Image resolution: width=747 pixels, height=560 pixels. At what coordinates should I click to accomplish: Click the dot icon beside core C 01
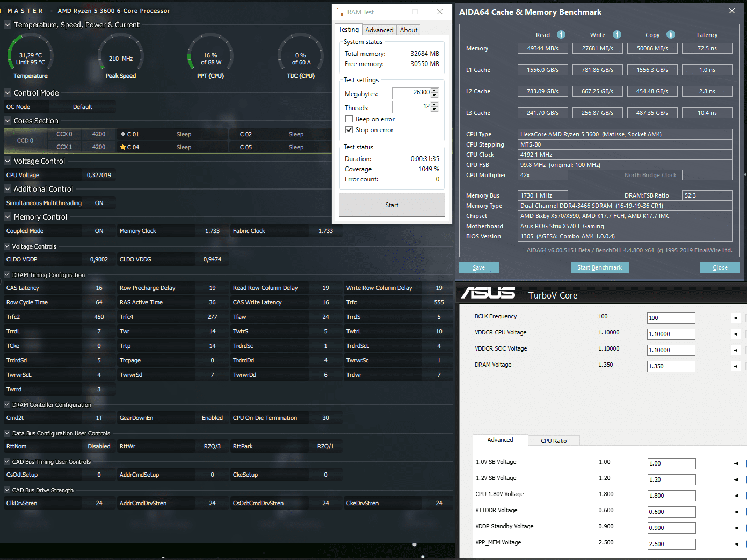(x=122, y=134)
